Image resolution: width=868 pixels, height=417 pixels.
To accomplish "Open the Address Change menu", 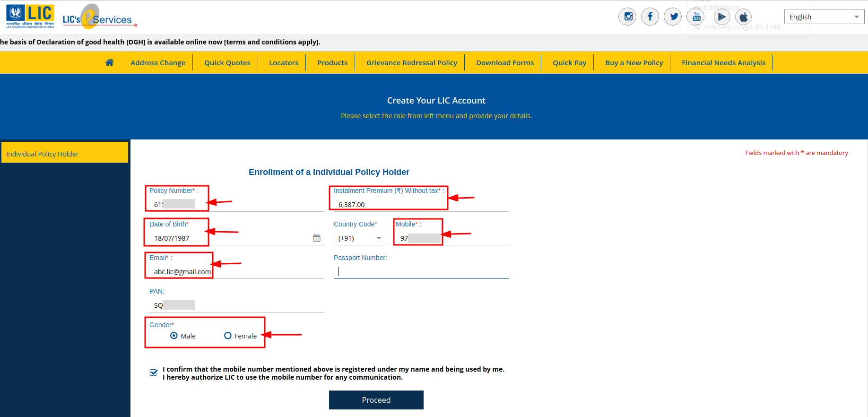I will (158, 62).
